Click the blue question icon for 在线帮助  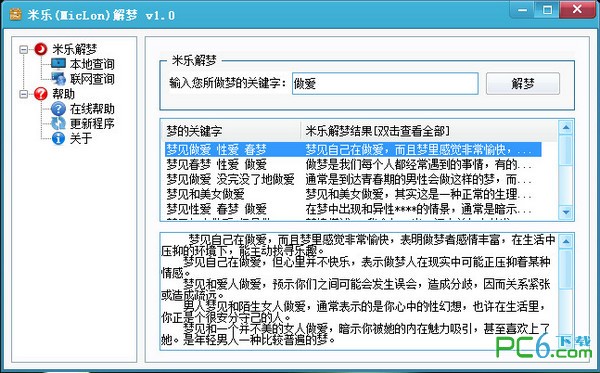pos(58,109)
